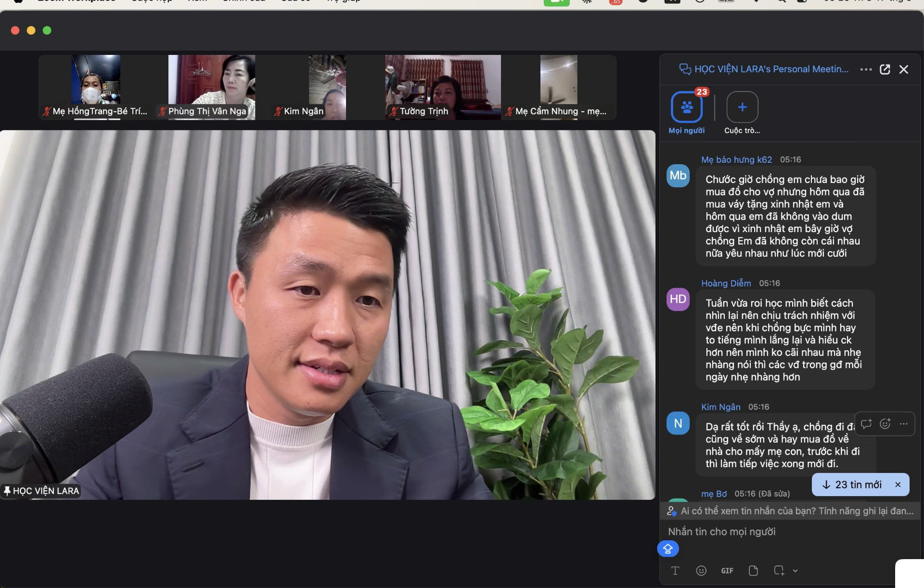Screen dimensions: 924x588
Task: Select Kim Ngân's video thumbnail
Action: click(327, 87)
